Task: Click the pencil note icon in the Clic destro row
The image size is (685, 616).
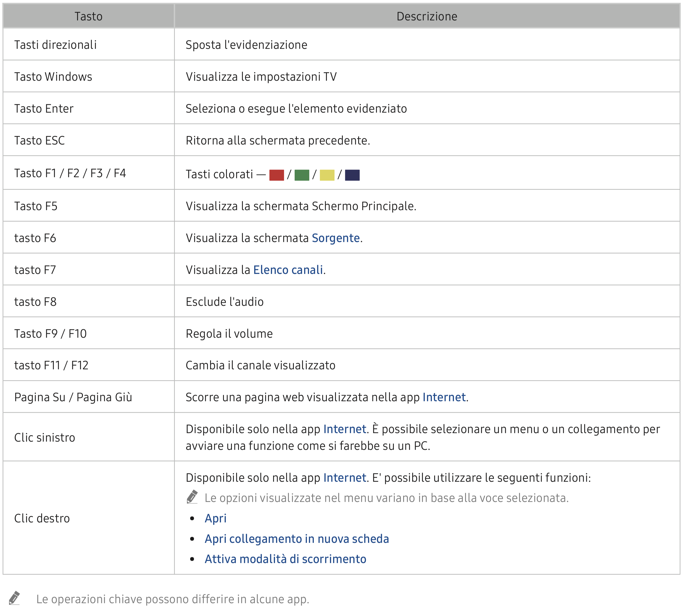Action: (192, 496)
